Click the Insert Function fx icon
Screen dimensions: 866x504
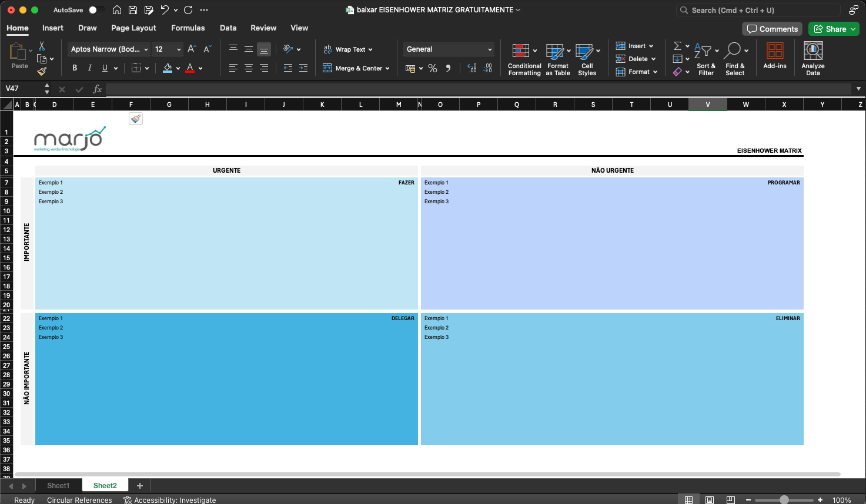point(98,89)
